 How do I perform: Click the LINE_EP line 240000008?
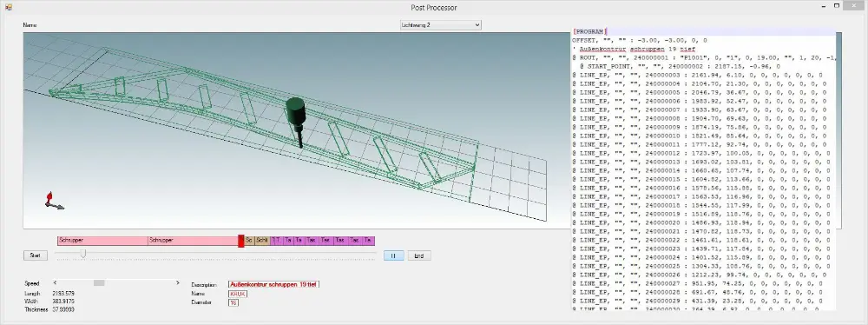tap(700, 118)
